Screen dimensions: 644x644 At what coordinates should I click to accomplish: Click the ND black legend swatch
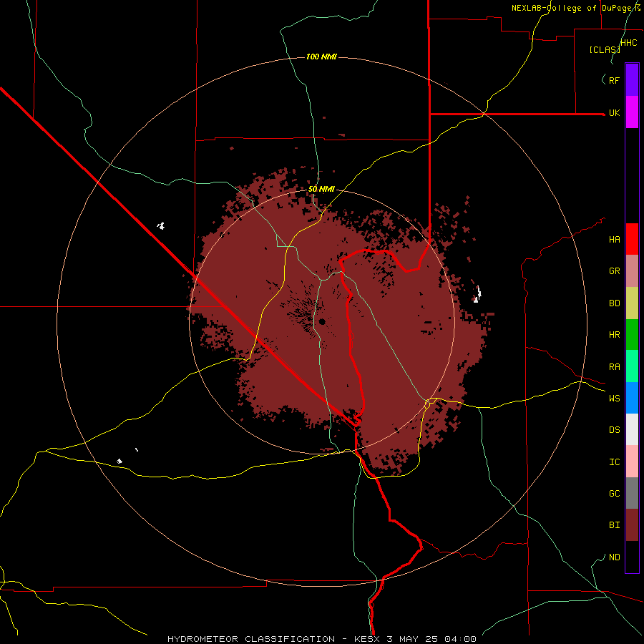pyautogui.click(x=632, y=557)
